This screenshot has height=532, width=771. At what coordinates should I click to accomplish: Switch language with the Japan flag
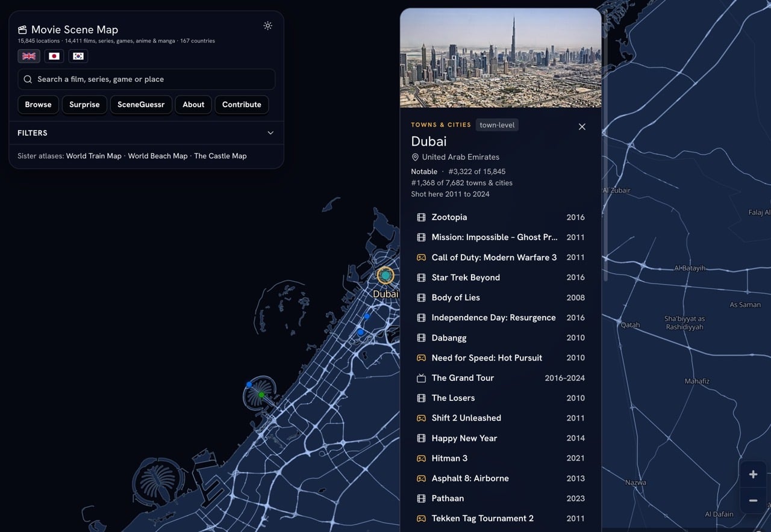54,56
